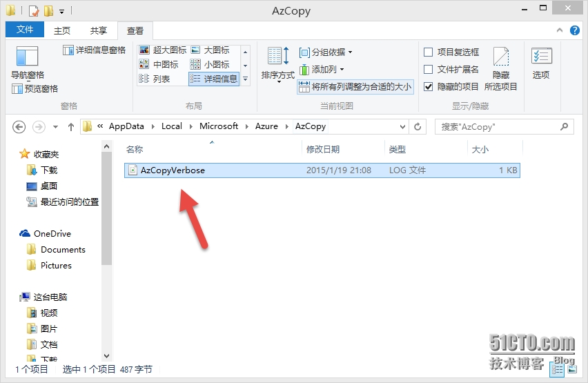
Task: Choose 大图标 layout
Action: coord(210,50)
